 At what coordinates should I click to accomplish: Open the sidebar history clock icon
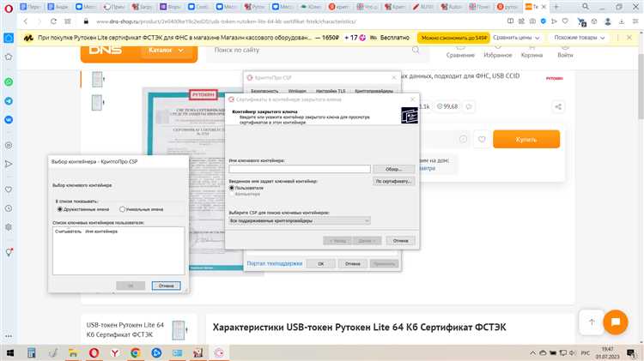tap(9, 208)
